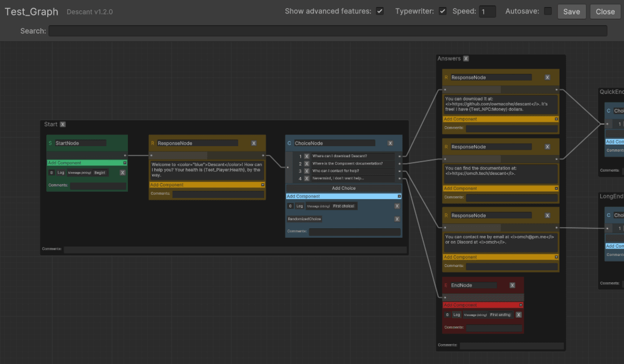Delete the contact-email ResponseNode via X
Viewport: 624px width, 364px height.
[547, 215]
